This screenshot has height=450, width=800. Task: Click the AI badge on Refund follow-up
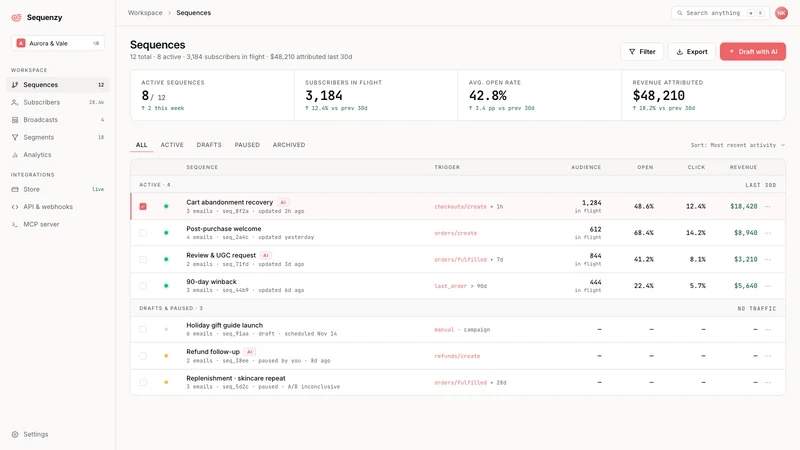point(249,352)
